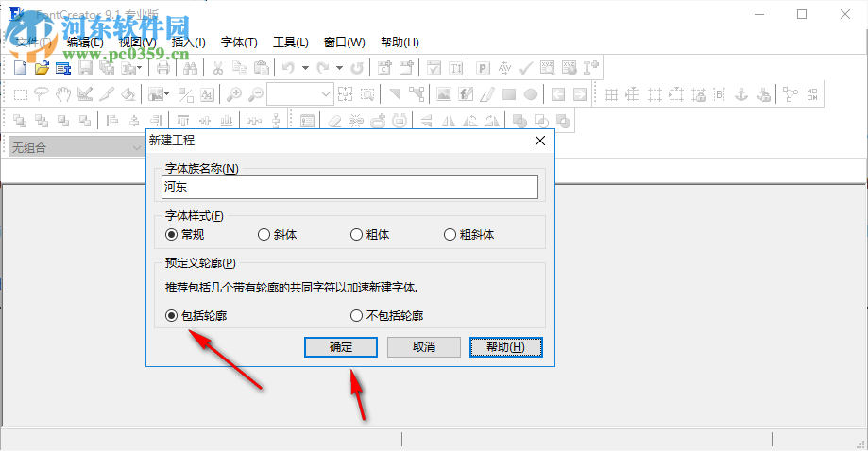Click the 字体族名称 input field
This screenshot has width=868, height=451.
349,188
